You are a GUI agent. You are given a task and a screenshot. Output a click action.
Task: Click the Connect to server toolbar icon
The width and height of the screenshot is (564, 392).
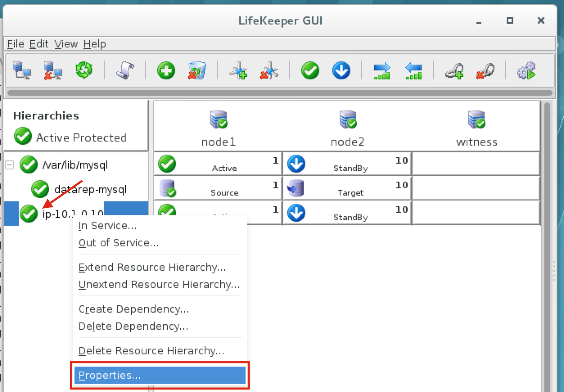tap(22, 70)
